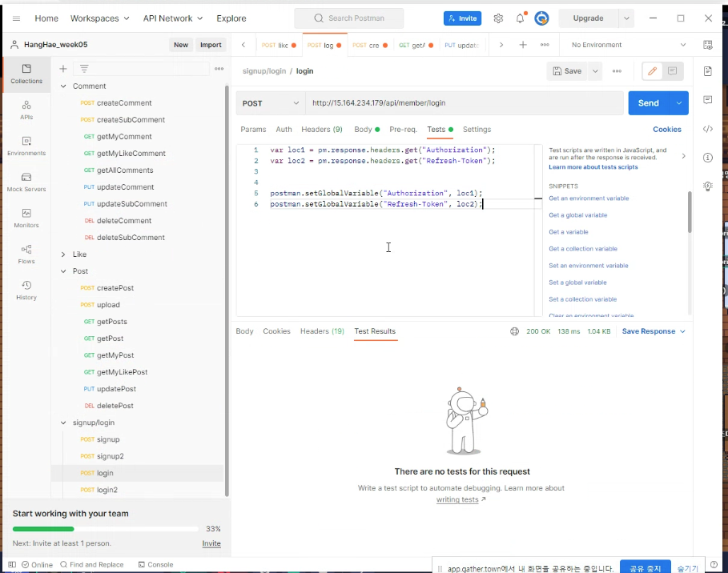Add a new request tab
The width and height of the screenshot is (728, 573).
click(523, 45)
